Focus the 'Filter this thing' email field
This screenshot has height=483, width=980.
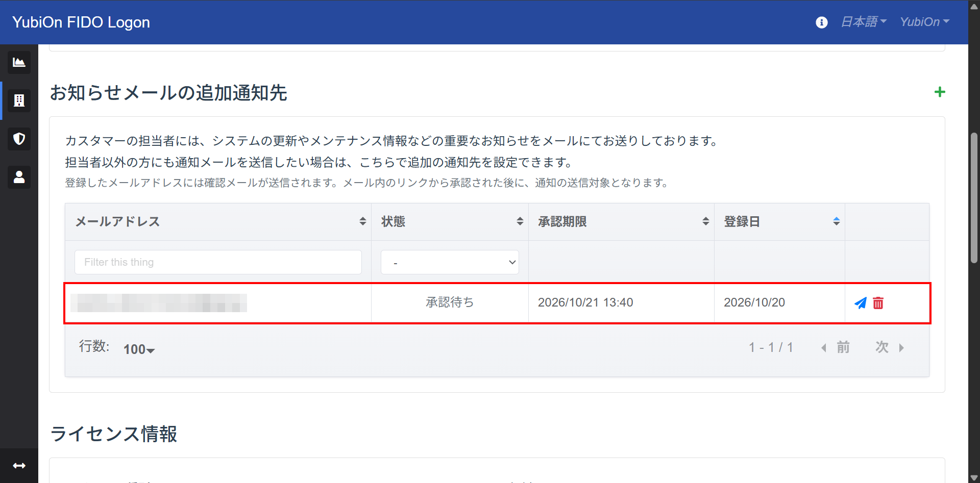click(218, 262)
